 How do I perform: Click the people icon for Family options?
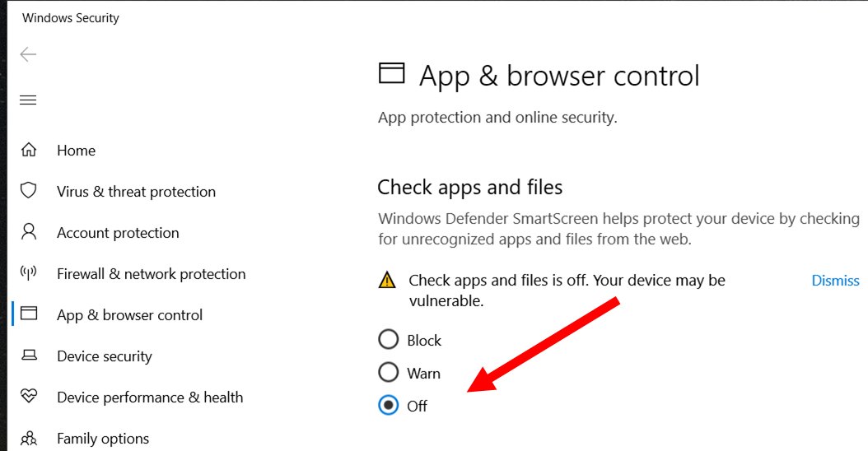[29, 439]
